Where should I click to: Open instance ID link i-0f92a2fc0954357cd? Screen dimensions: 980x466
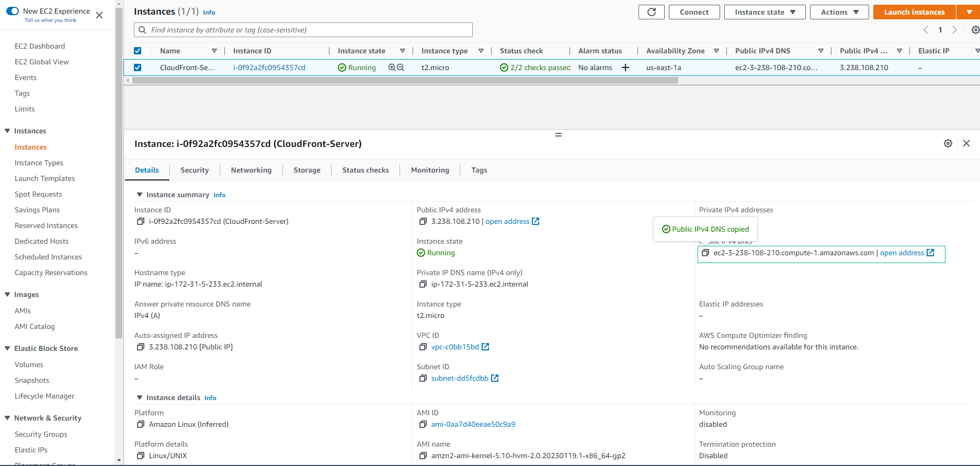[269, 67]
